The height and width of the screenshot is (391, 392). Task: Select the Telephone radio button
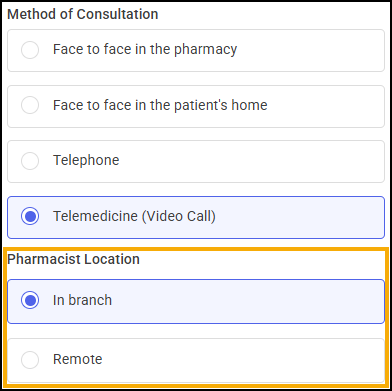point(30,161)
